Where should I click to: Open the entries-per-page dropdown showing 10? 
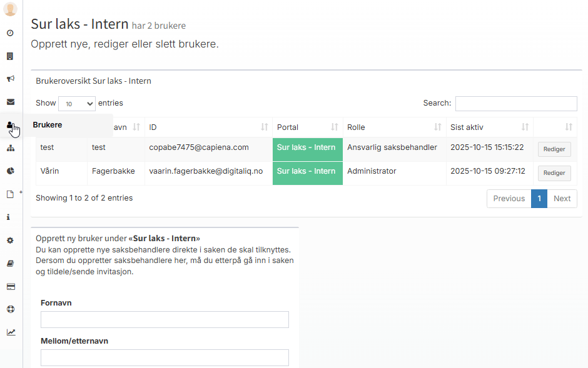coord(76,104)
